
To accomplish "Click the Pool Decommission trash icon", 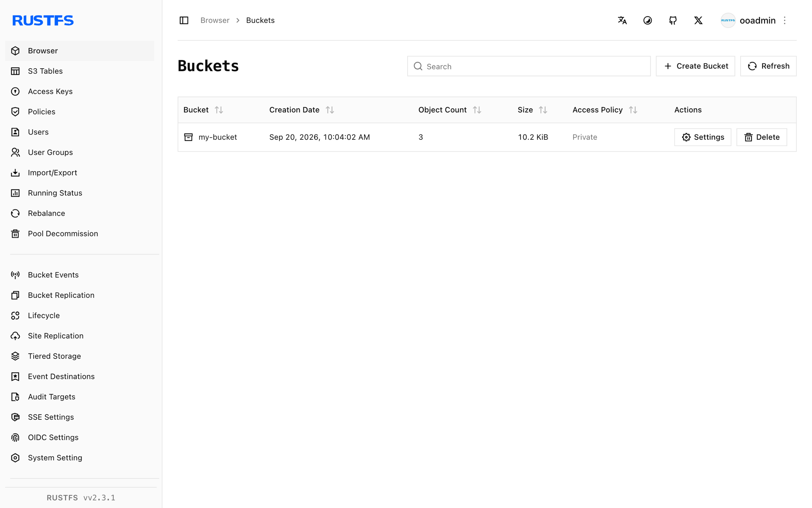I will click(15, 234).
